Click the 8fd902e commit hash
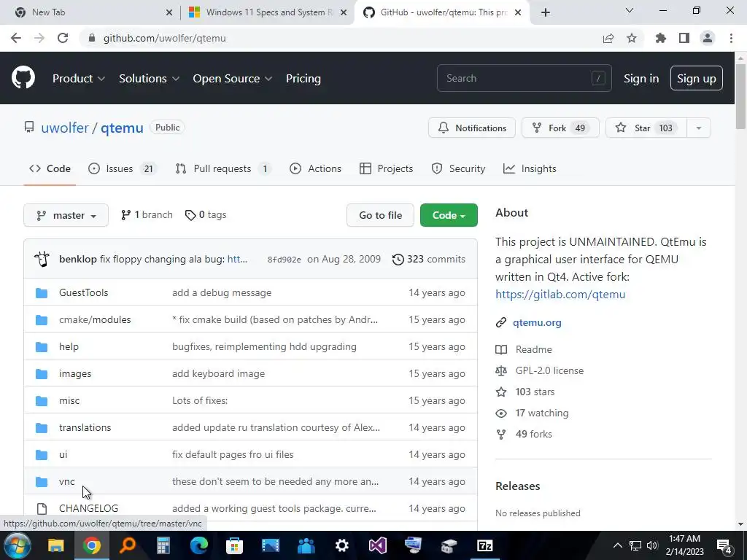The width and height of the screenshot is (747, 560). pos(284,260)
